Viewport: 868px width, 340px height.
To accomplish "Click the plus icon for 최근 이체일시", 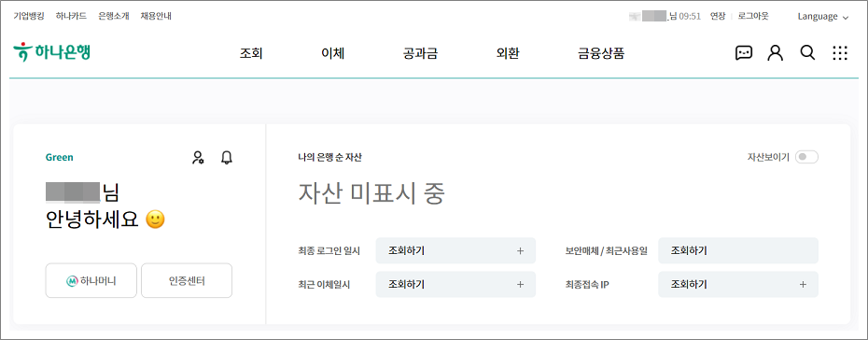I will [x=520, y=284].
